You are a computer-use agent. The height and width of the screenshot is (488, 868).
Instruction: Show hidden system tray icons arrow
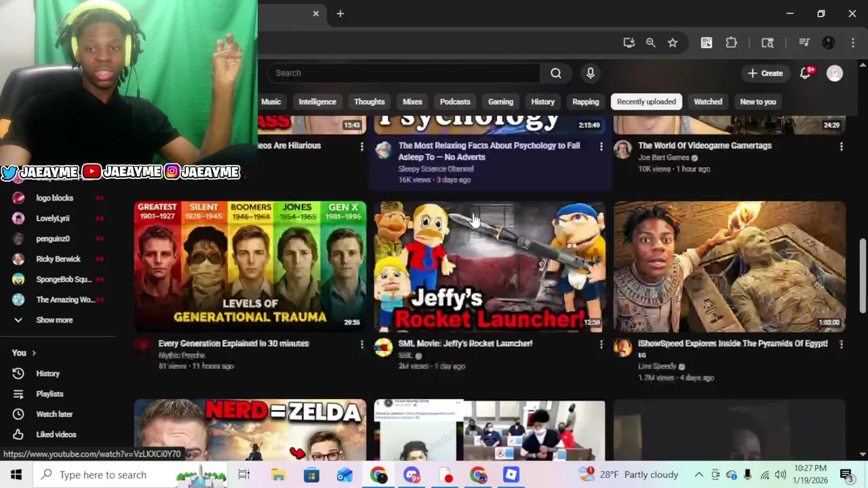(699, 475)
